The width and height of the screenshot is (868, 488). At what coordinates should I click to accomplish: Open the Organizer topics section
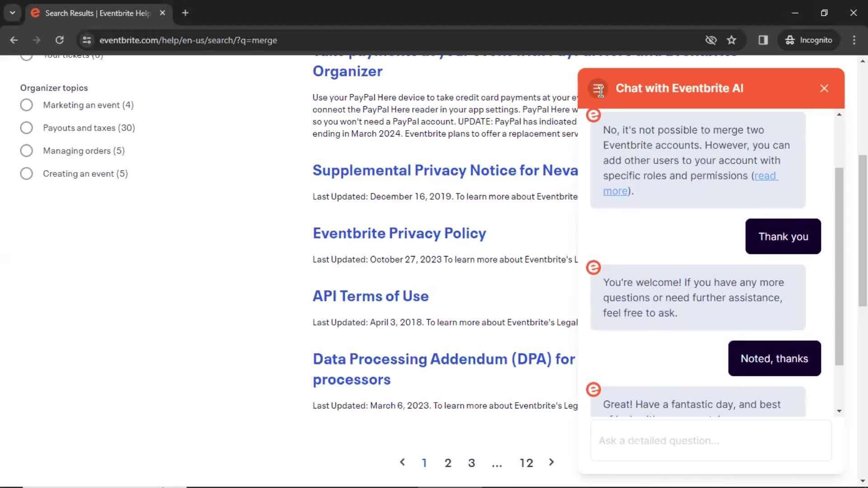54,88
